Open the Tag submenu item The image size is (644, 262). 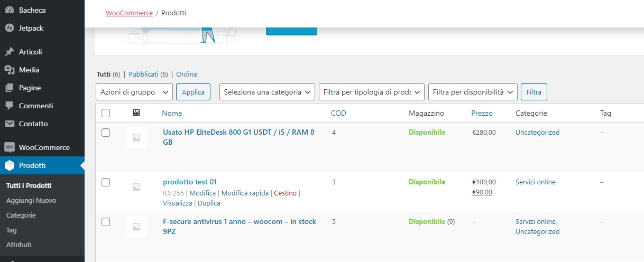tap(12, 230)
